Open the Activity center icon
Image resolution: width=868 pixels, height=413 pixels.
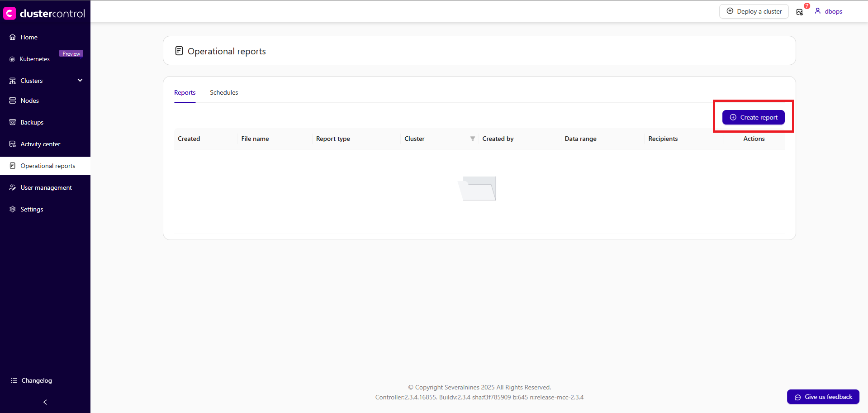pyautogui.click(x=12, y=144)
